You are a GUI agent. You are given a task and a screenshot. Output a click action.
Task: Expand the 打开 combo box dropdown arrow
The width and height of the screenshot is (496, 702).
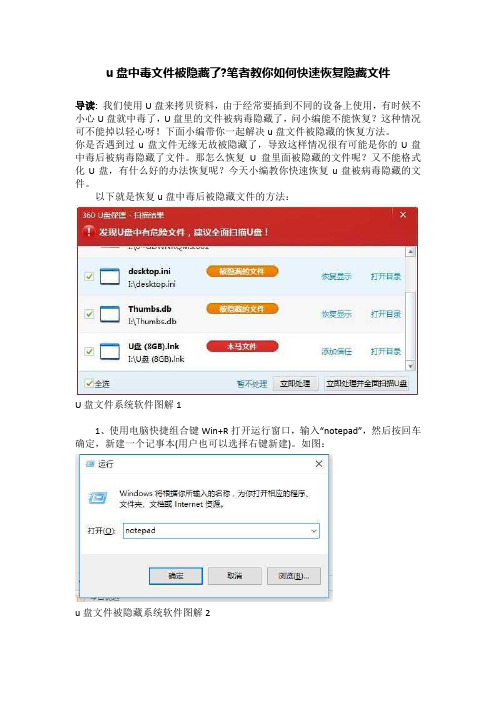click(314, 531)
